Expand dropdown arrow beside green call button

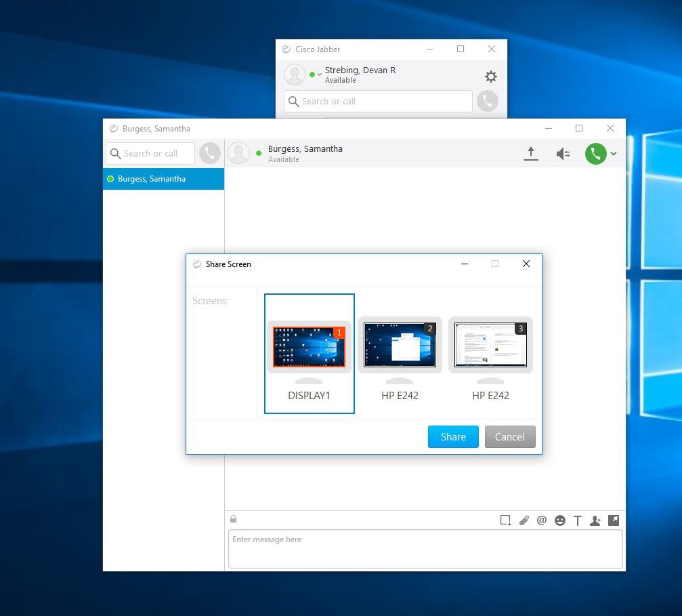(x=614, y=154)
